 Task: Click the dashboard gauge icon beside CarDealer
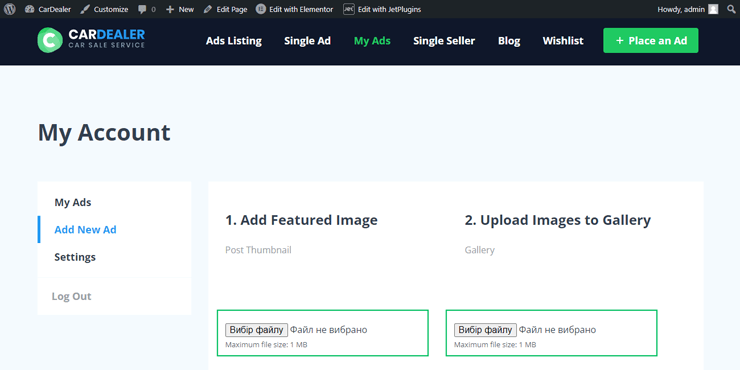coord(29,9)
